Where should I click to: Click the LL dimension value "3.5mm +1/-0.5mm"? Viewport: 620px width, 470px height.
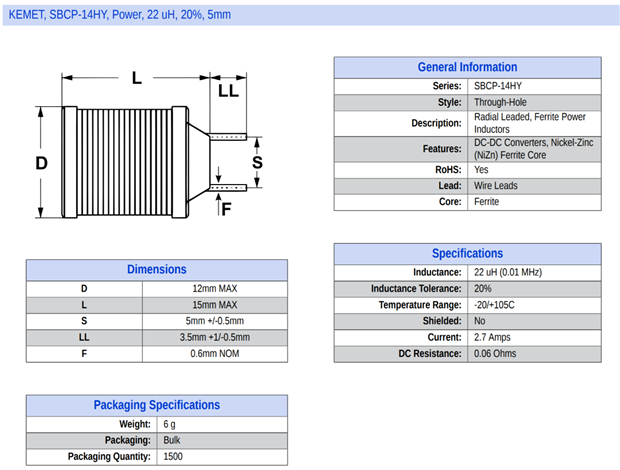(x=215, y=338)
